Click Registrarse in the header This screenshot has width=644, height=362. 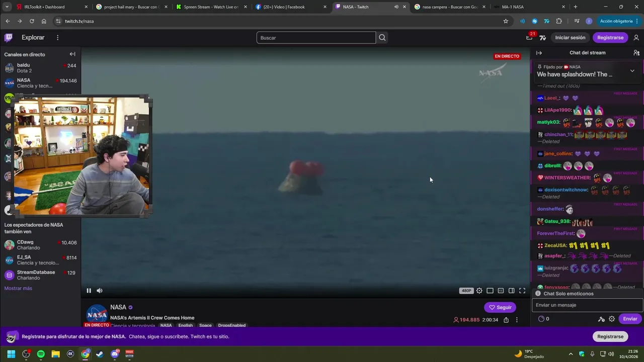click(610, 38)
